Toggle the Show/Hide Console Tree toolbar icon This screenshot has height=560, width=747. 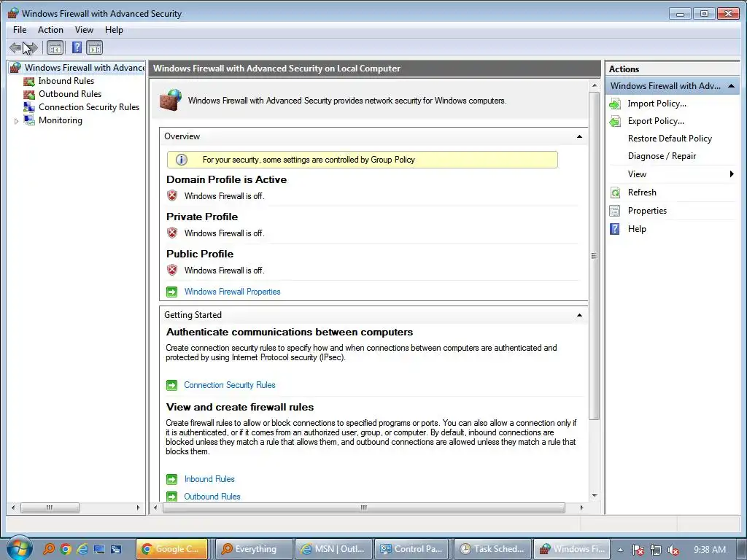[x=55, y=47]
